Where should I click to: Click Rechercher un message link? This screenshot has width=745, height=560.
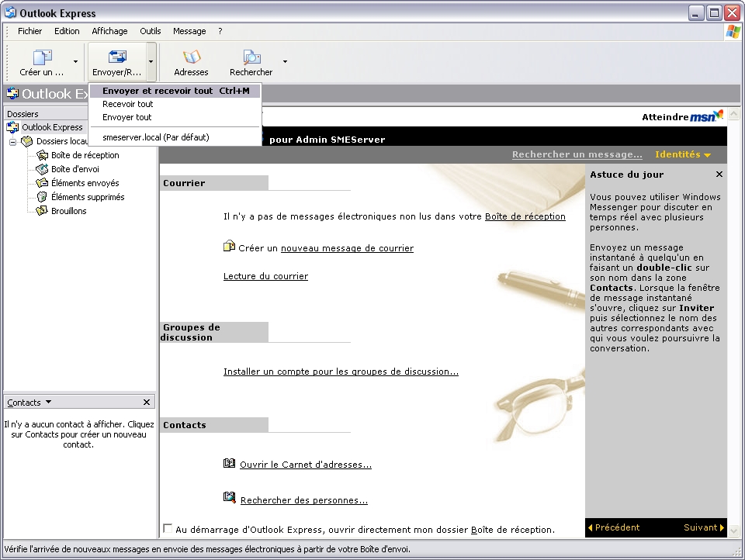[x=577, y=154]
